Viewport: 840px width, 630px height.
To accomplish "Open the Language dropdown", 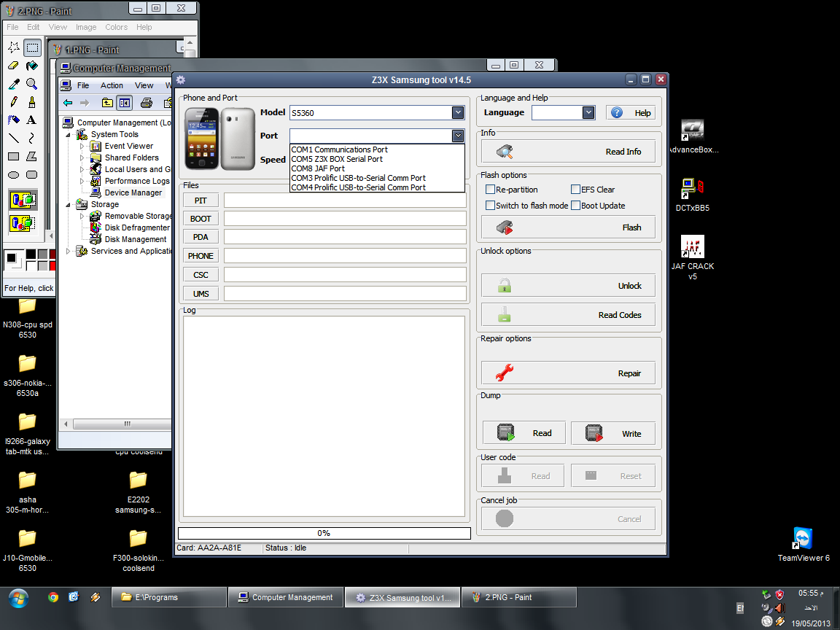I will click(588, 112).
